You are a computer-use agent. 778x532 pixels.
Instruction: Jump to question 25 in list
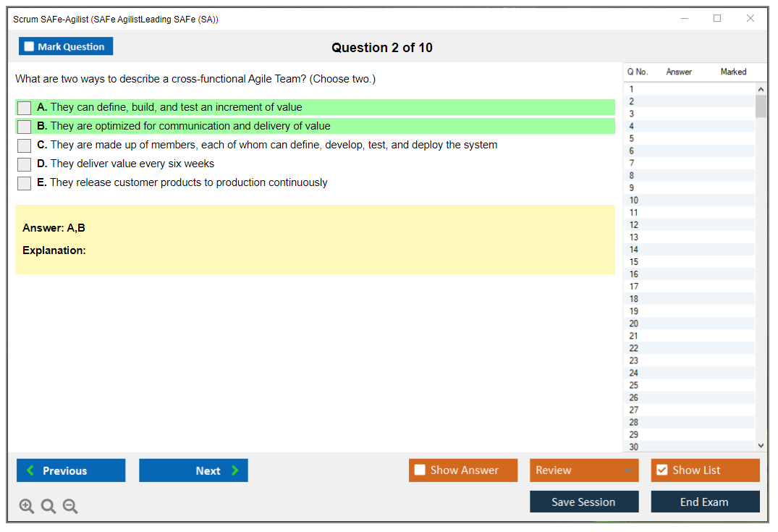click(634, 385)
